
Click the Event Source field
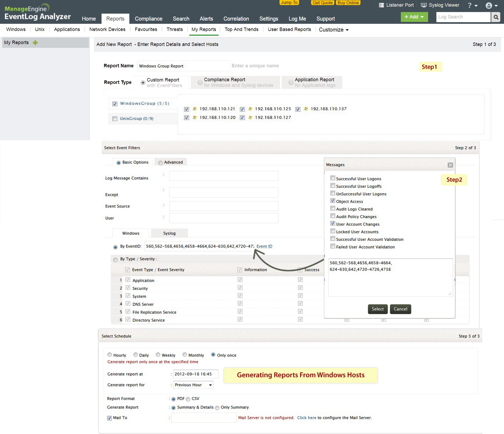224,206
